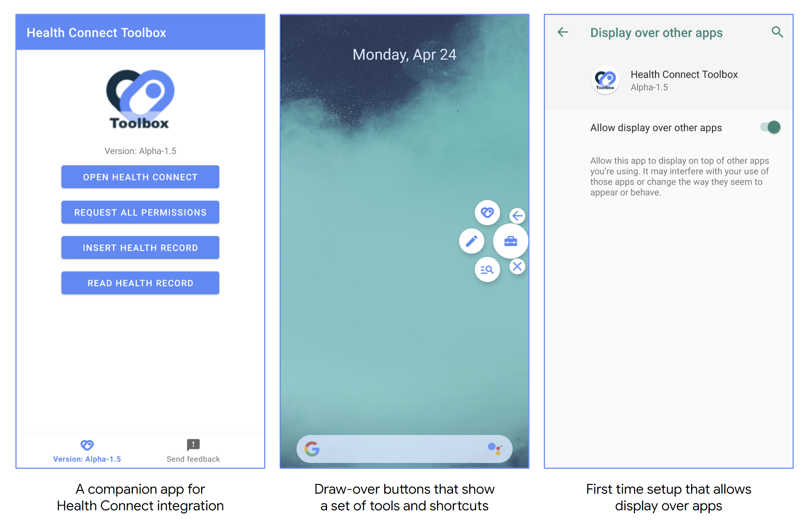The height and width of the screenshot is (530, 812).
Task: Select the toolbox/briefcase draw-over icon
Action: [507, 241]
